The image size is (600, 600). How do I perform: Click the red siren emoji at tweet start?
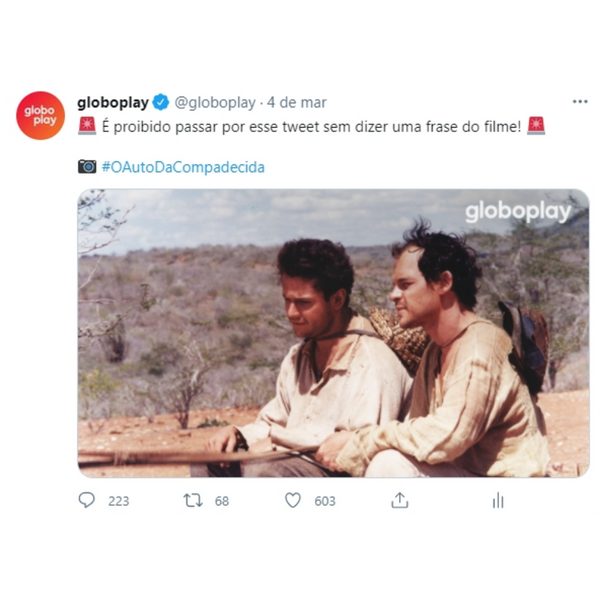(x=87, y=126)
